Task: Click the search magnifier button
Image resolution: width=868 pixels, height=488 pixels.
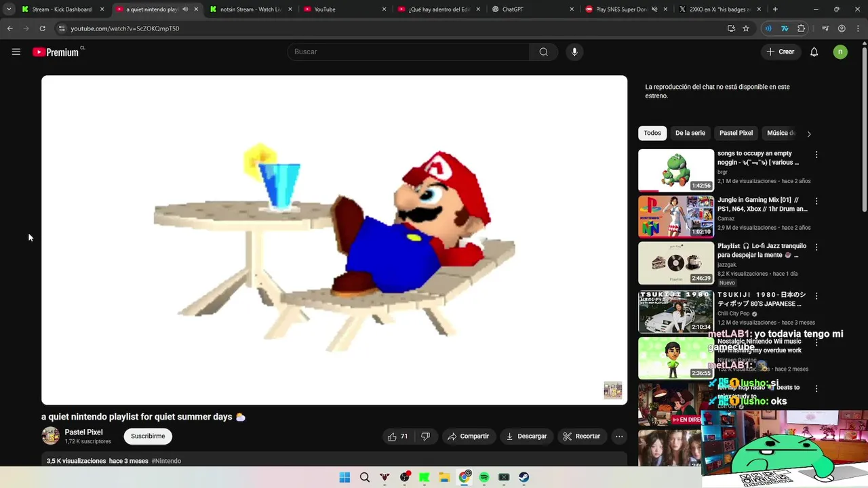Action: [x=544, y=52]
